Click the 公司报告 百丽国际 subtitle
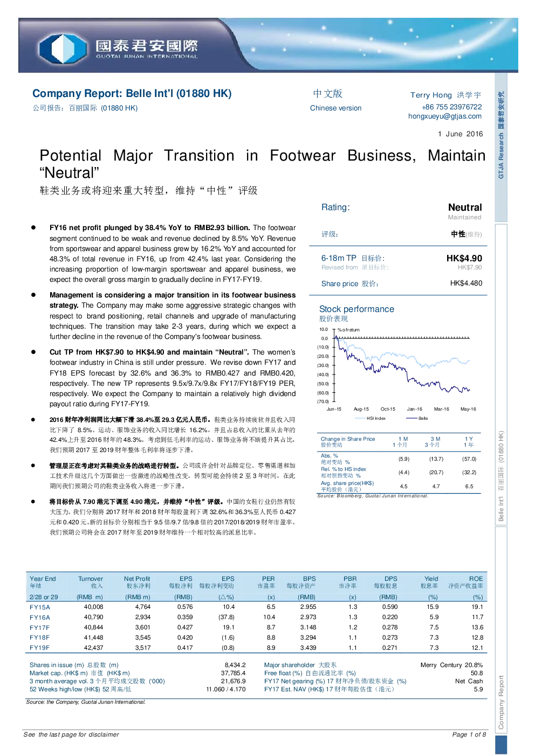Viewport: 535px width, 756px height. click(x=85, y=108)
